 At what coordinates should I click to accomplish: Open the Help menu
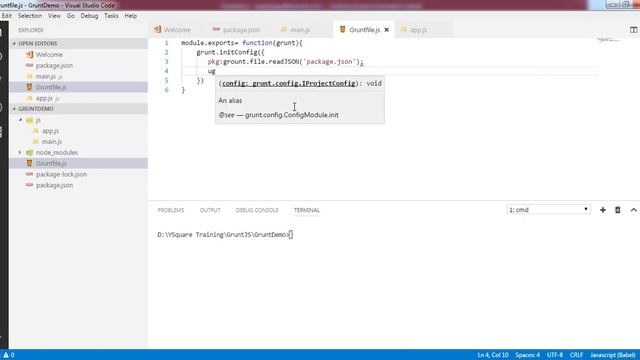click(131, 16)
